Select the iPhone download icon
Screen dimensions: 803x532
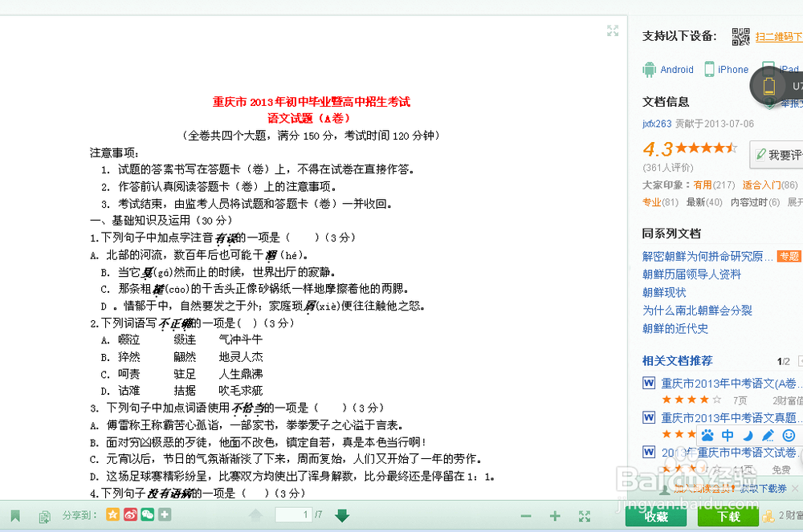point(710,69)
